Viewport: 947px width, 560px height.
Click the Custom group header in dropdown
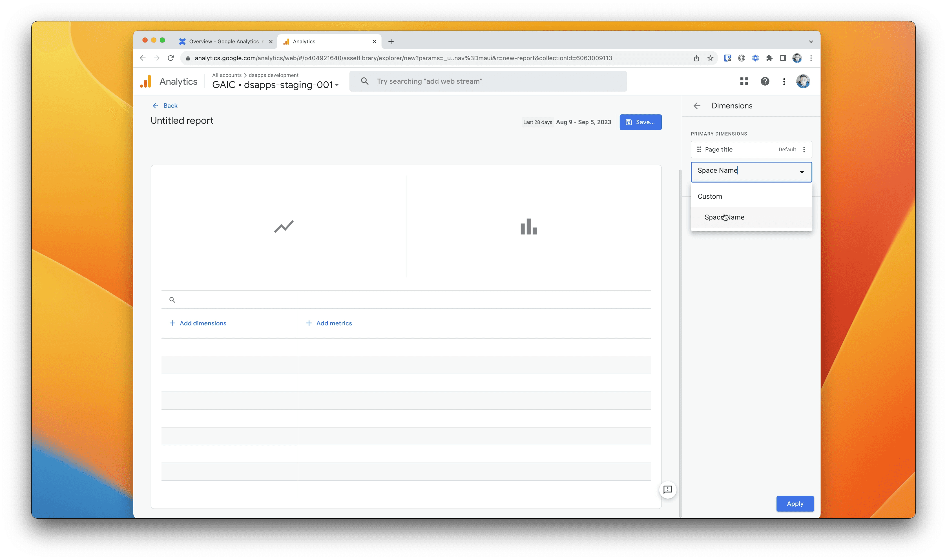(710, 197)
